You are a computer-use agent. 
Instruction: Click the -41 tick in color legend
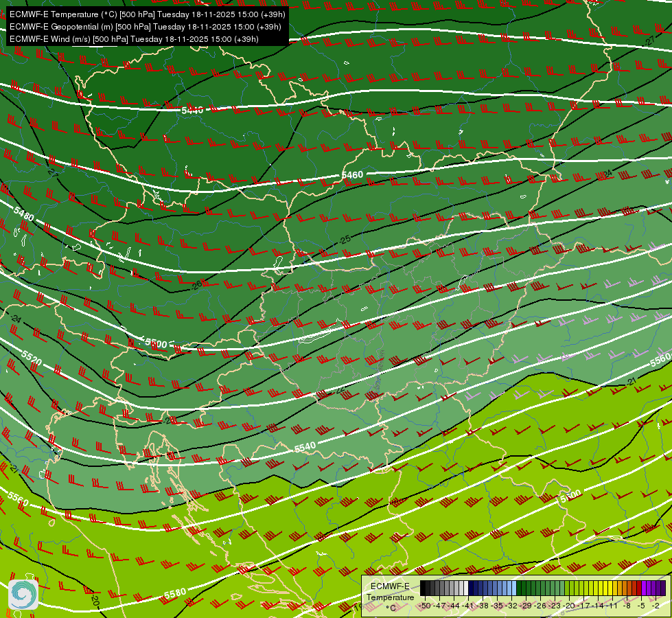pos(468,606)
